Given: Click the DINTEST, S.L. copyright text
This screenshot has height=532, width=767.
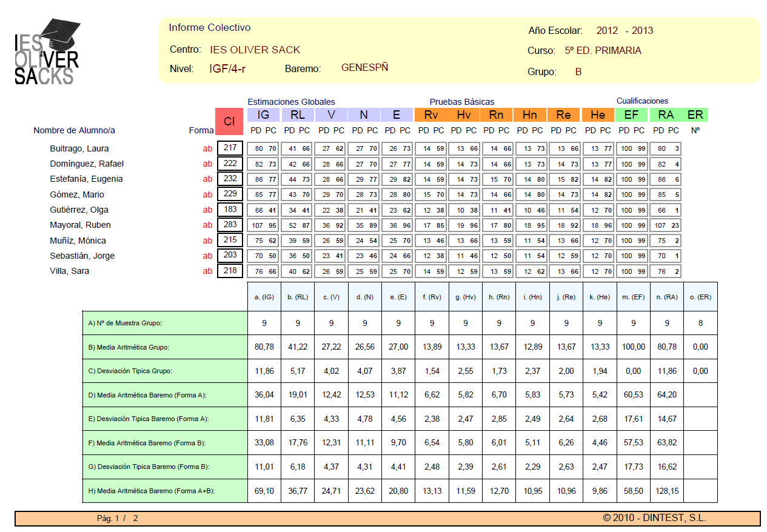Looking at the screenshot, I should (654, 518).
